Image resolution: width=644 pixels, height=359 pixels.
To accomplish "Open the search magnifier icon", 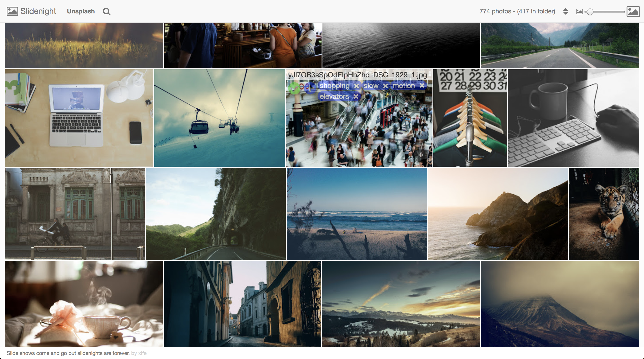I will point(106,11).
